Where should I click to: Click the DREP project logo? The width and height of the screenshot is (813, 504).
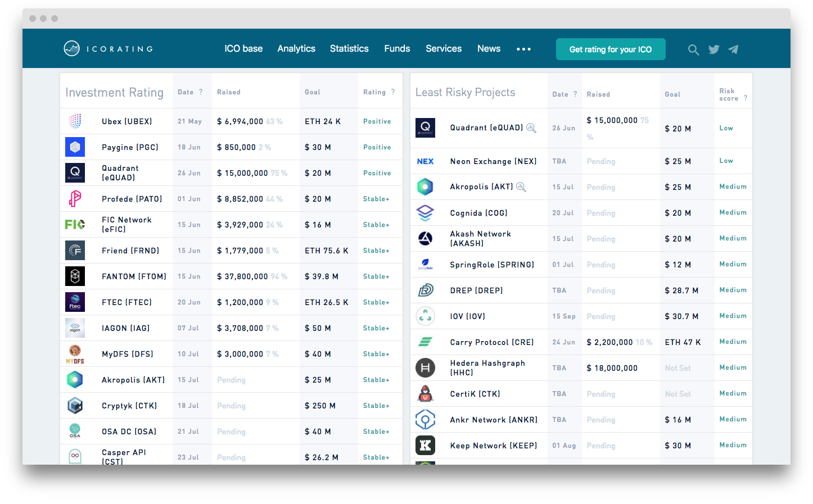tap(425, 290)
